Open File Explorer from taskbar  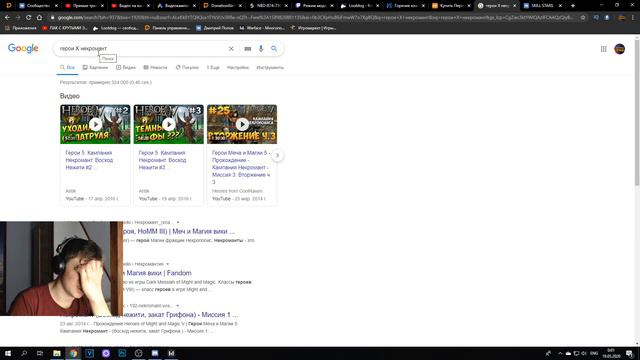point(57,353)
